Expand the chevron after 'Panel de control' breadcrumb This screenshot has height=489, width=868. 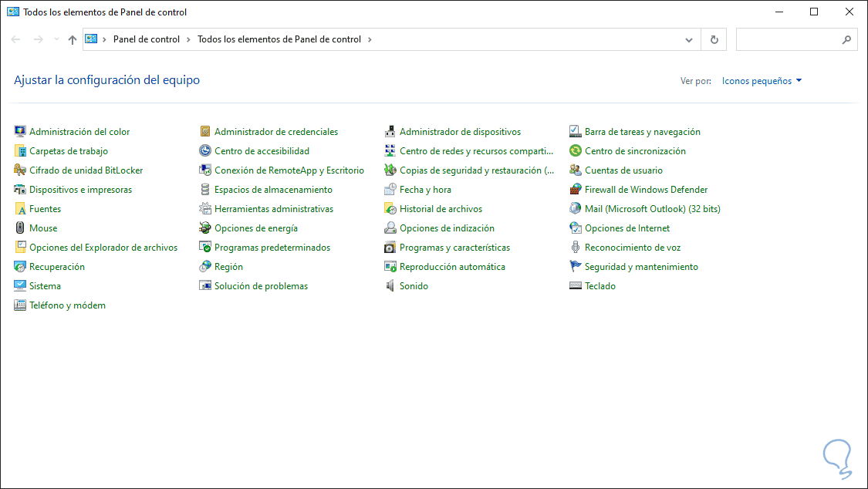[x=188, y=39]
